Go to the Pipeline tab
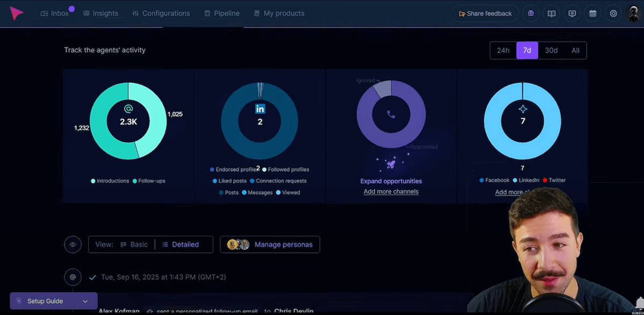The image size is (644, 315). coord(222,13)
